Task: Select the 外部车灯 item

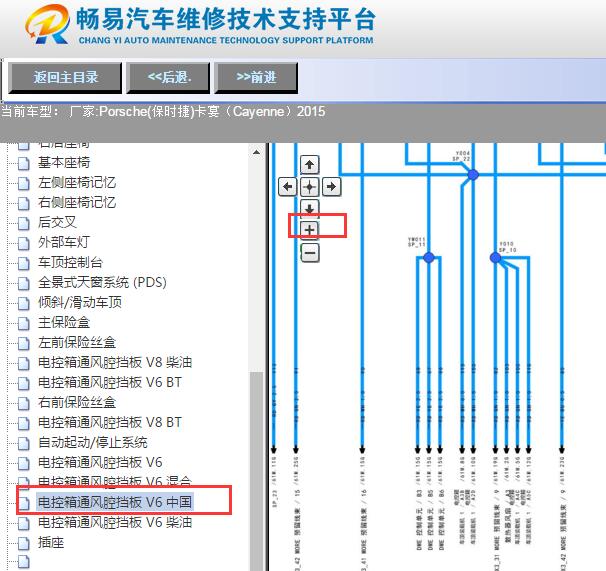Action: (x=64, y=242)
